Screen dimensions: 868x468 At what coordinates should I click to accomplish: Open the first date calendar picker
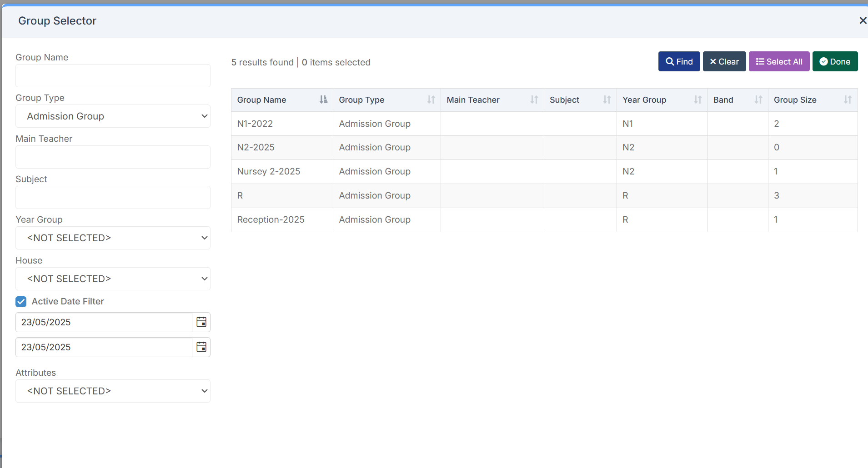coord(201,322)
